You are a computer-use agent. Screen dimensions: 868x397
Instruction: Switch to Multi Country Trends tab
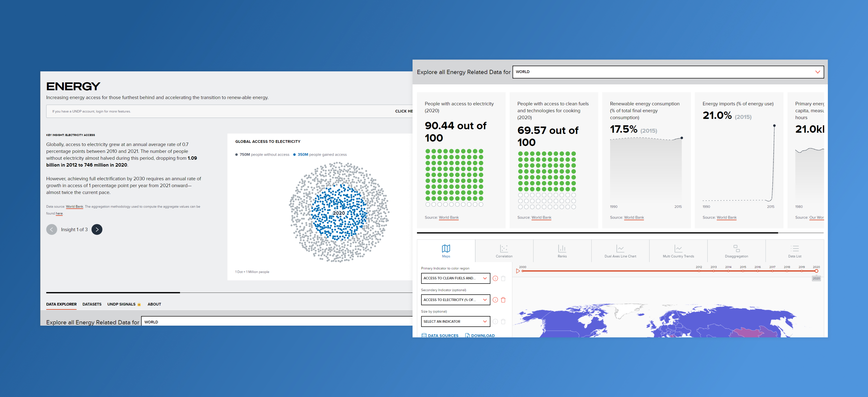pyautogui.click(x=678, y=251)
